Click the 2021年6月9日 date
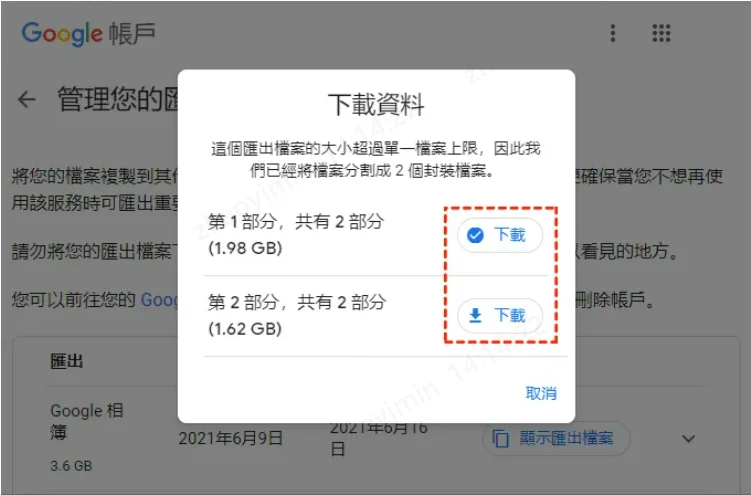The image size is (751, 495). [x=230, y=438]
